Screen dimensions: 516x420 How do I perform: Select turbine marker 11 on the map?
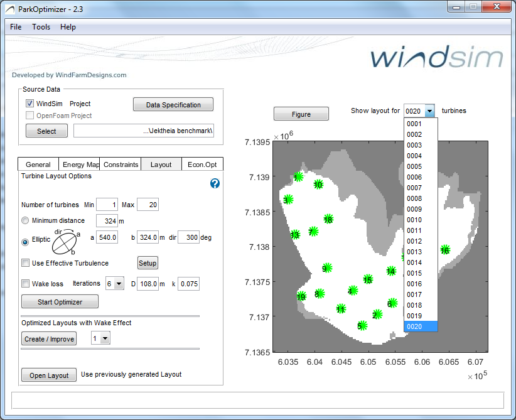click(341, 309)
